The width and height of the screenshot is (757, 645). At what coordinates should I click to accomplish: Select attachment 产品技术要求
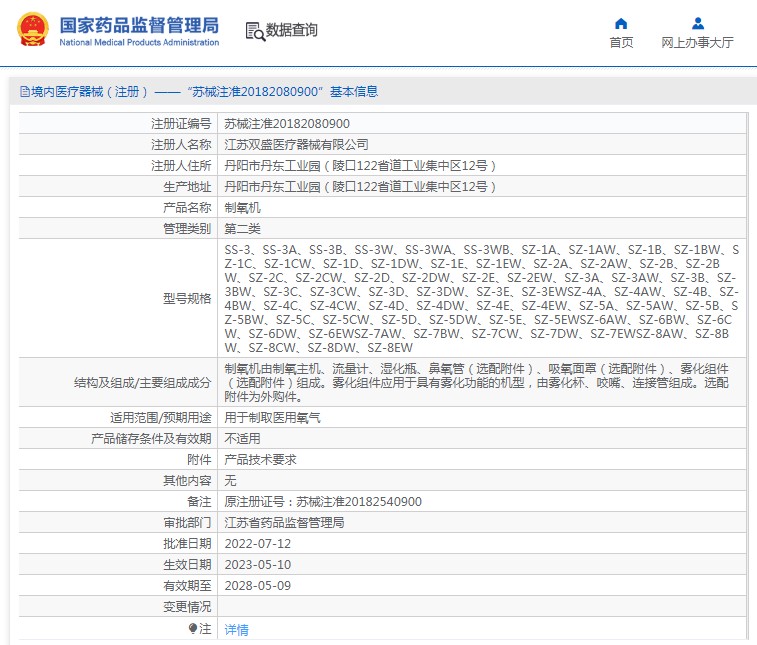click(260, 460)
